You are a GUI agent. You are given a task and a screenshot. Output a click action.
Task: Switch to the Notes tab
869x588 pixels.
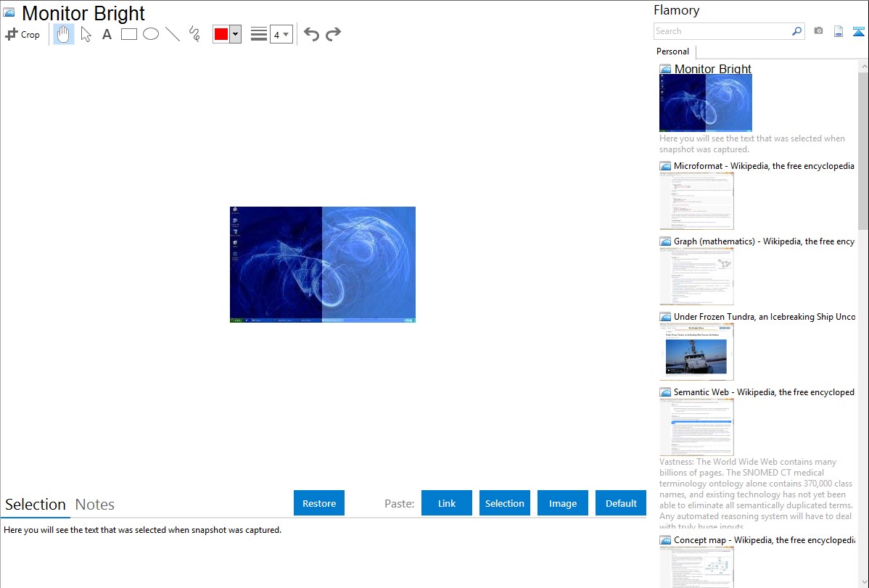pos(95,505)
